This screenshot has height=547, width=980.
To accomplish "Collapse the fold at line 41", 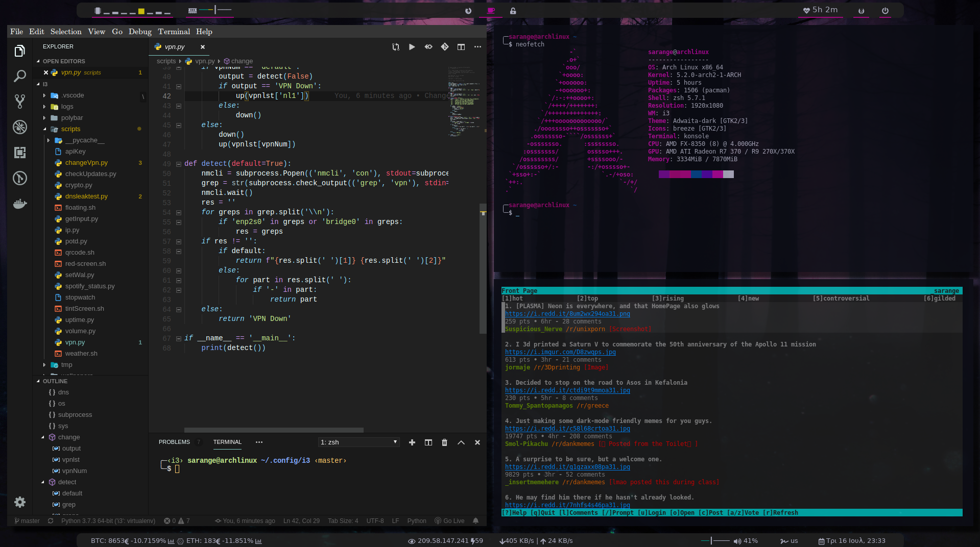I will tap(179, 86).
